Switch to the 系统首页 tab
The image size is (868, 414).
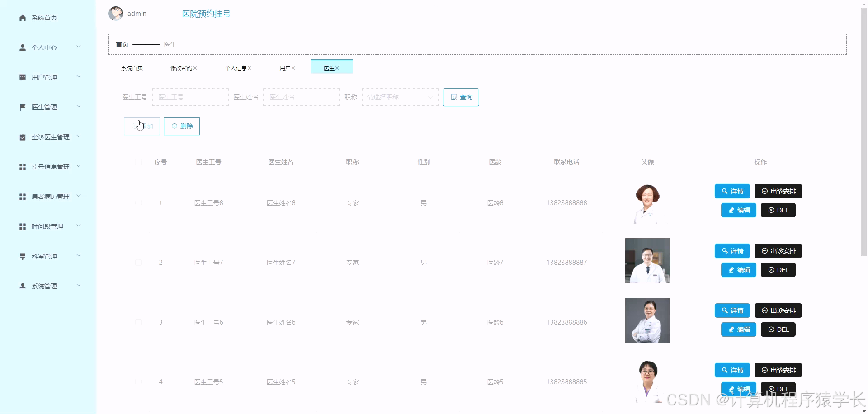132,68
